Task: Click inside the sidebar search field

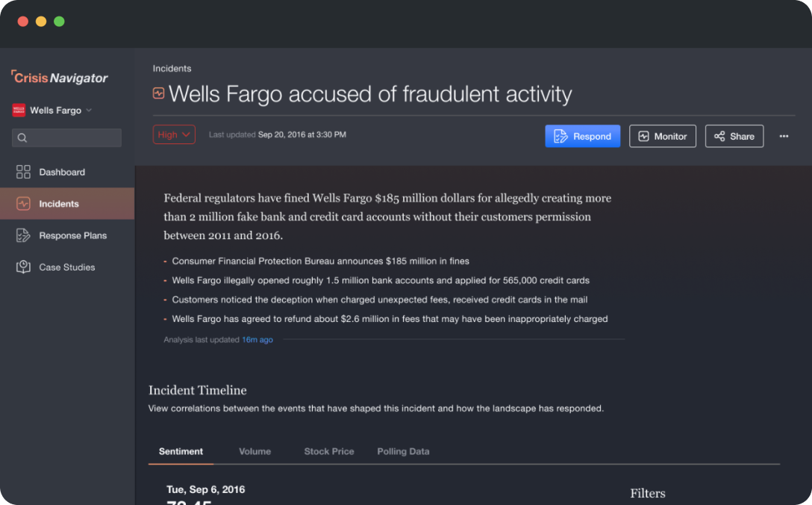Action: 73,137
